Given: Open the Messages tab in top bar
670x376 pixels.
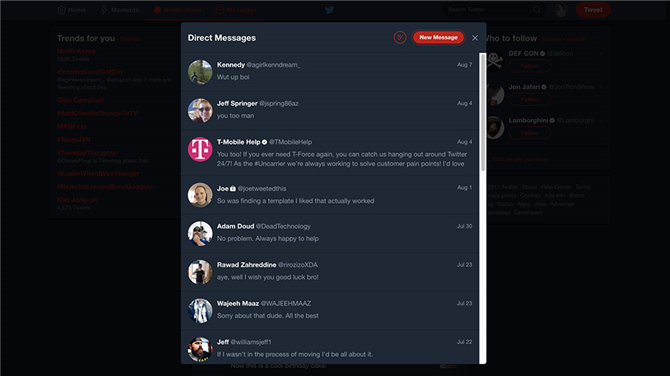Looking at the screenshot, I should pyautogui.click(x=236, y=10).
